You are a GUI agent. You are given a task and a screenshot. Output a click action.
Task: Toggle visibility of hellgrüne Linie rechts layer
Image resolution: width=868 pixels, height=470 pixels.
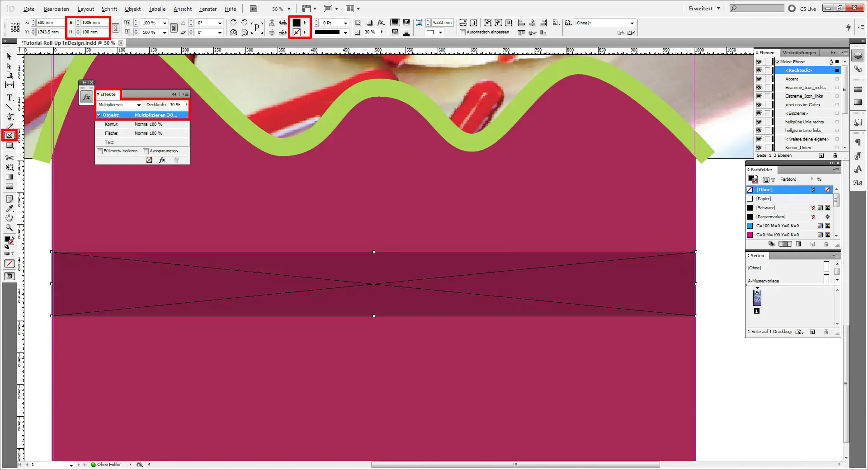(759, 122)
